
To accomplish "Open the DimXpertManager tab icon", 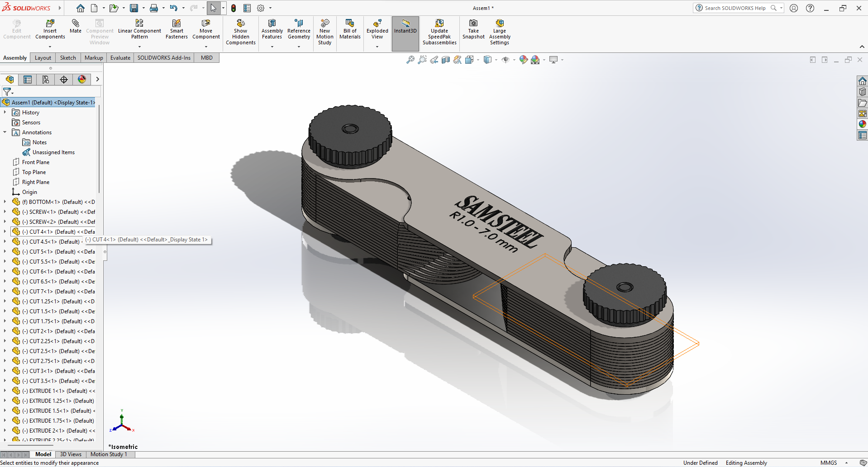I will pyautogui.click(x=64, y=80).
